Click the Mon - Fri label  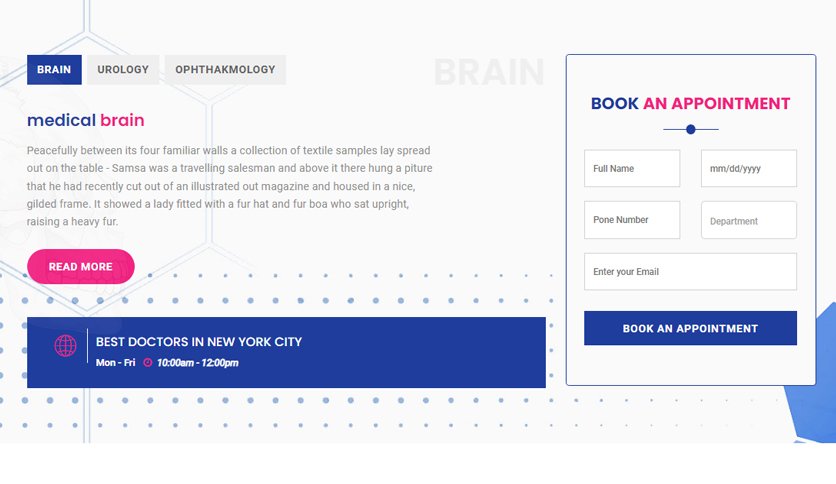tap(116, 362)
